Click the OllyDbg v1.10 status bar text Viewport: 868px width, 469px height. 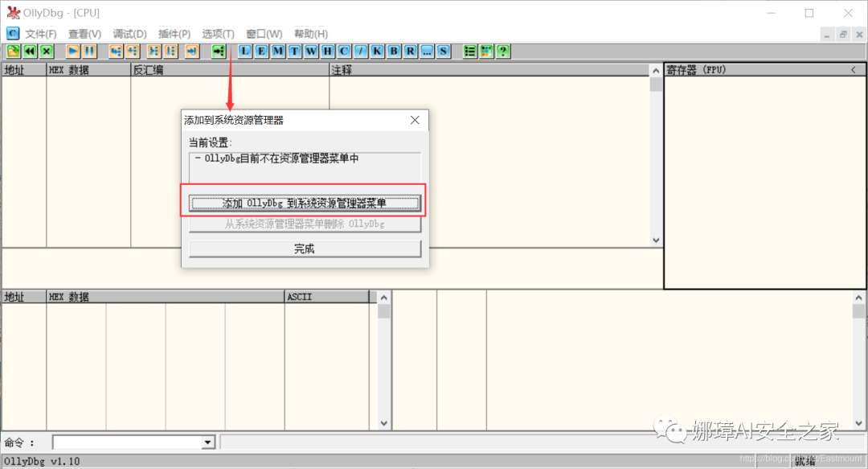point(42,461)
